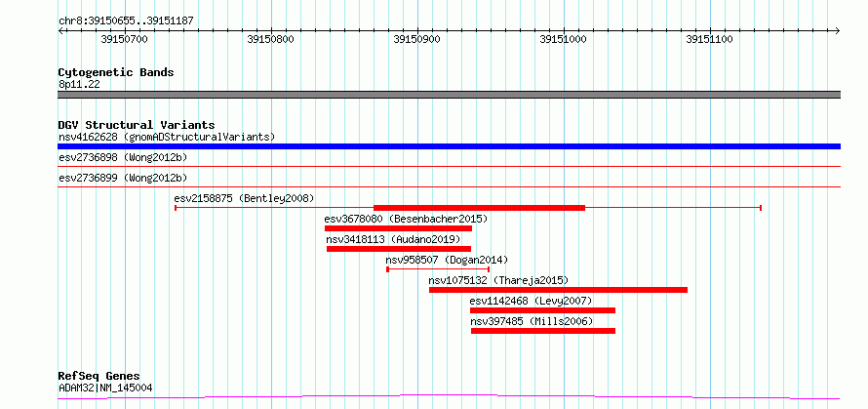Select the thick red esv2158875 variant bar
The width and height of the screenshot is (868, 409).
pos(480,208)
